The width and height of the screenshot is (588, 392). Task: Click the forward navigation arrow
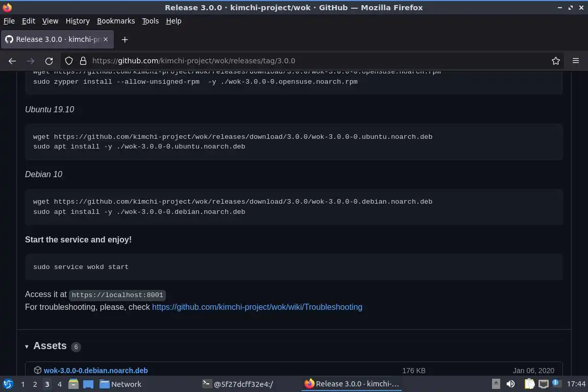pos(31,61)
